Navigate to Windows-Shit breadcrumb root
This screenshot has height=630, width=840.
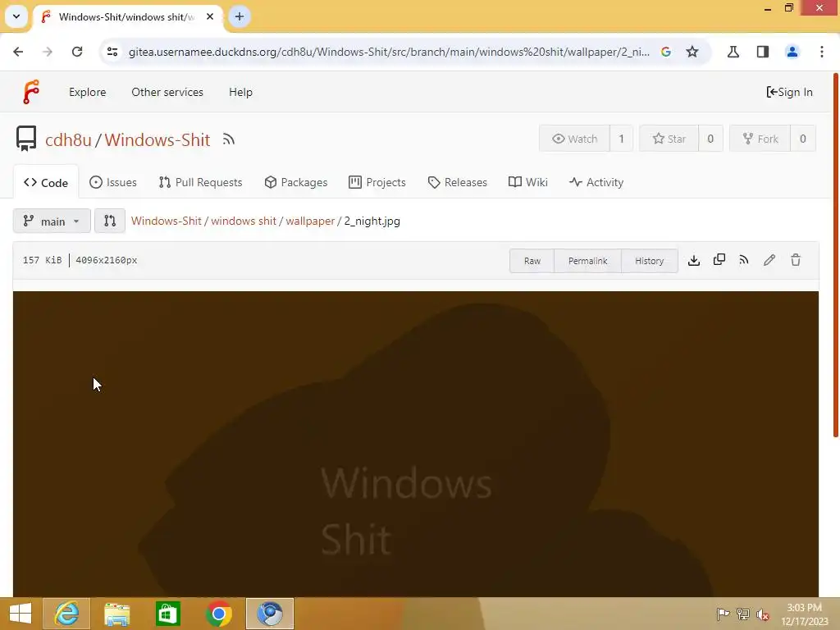click(166, 221)
